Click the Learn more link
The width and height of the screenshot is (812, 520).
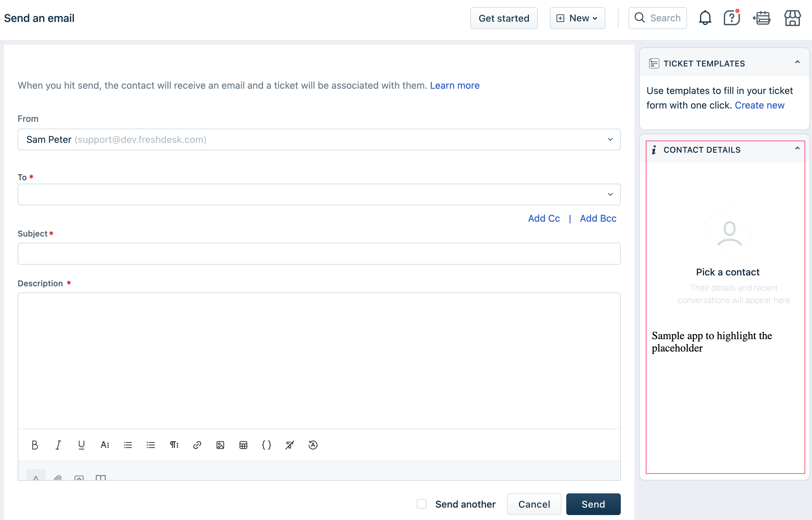point(455,86)
